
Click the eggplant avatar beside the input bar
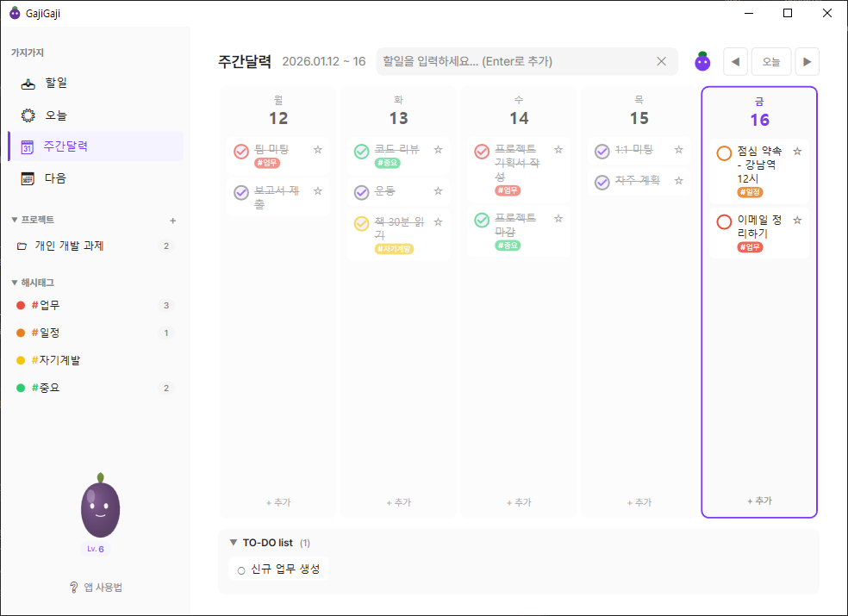point(702,60)
